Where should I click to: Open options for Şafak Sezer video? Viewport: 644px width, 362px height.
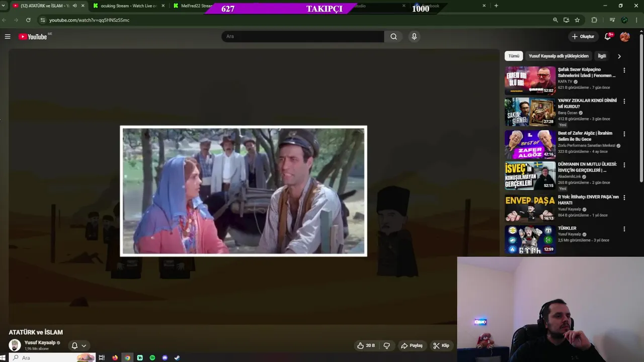pyautogui.click(x=624, y=70)
